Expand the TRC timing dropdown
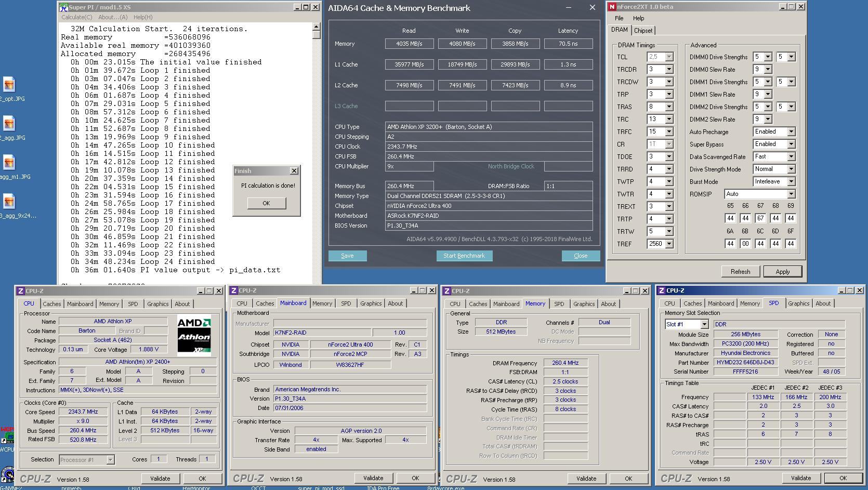This screenshot has width=868, height=490. click(669, 119)
